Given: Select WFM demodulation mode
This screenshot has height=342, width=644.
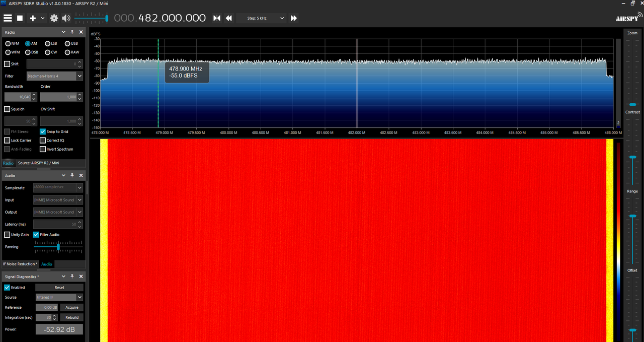Looking at the screenshot, I should [x=13, y=52].
